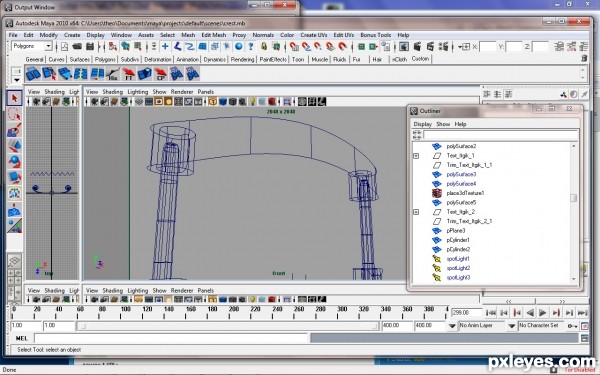Click the Outliner search field
600x375 pixels.
tap(501, 135)
